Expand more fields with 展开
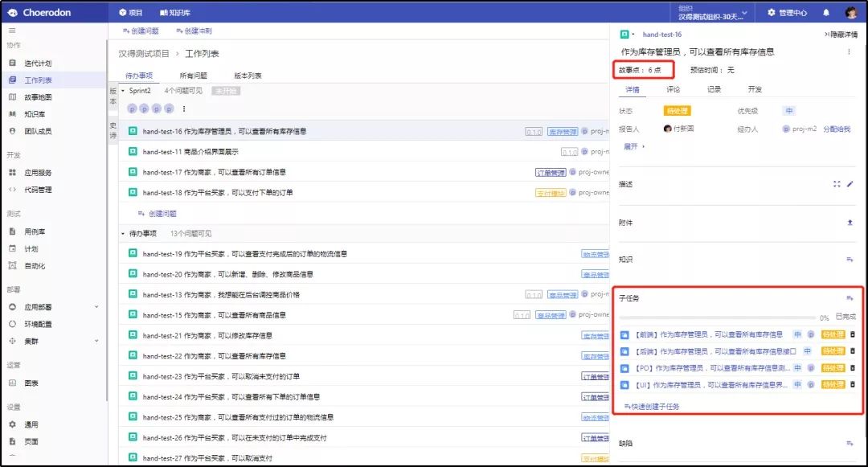This screenshot has height=467, width=868. coord(633,147)
